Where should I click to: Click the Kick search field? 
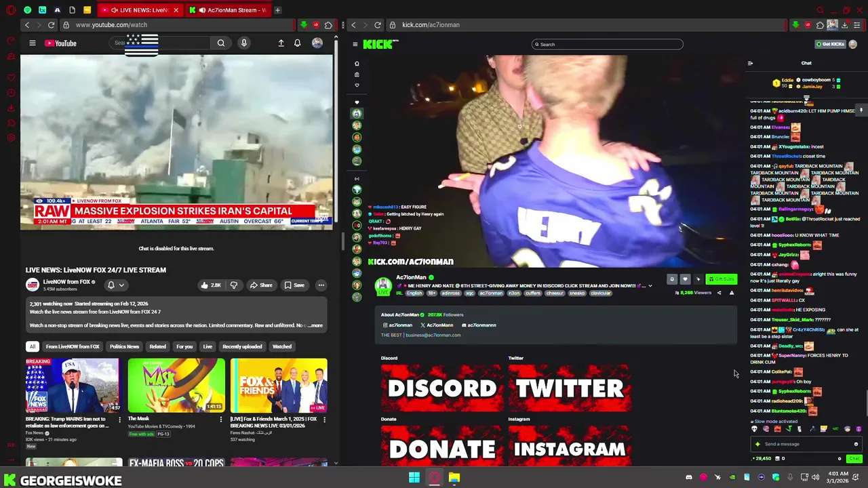[x=608, y=44]
